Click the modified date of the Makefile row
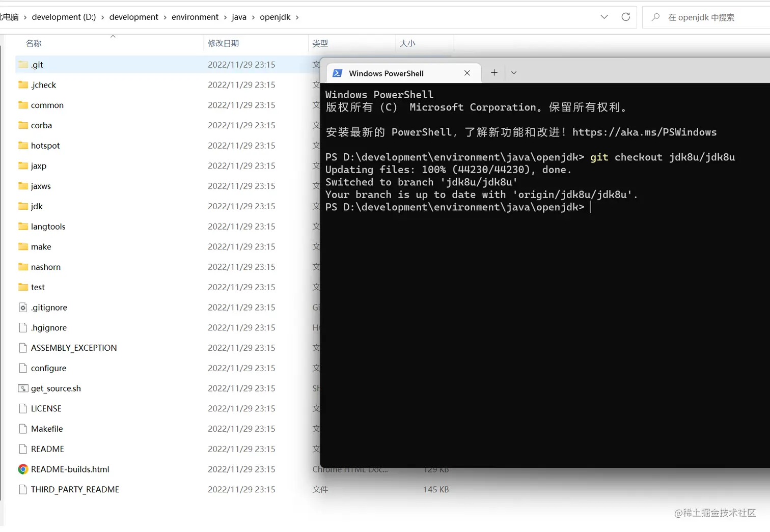 pyautogui.click(x=241, y=429)
